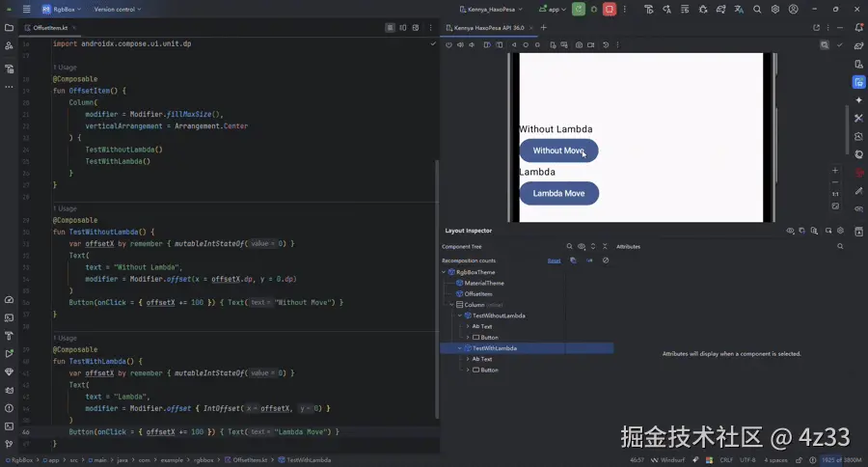Expand Button node under TestWithLambda
868x467 pixels.
point(468,371)
